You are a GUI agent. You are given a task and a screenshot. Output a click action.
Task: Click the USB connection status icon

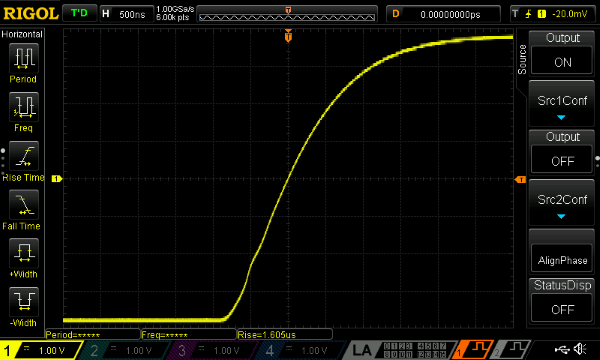562,349
